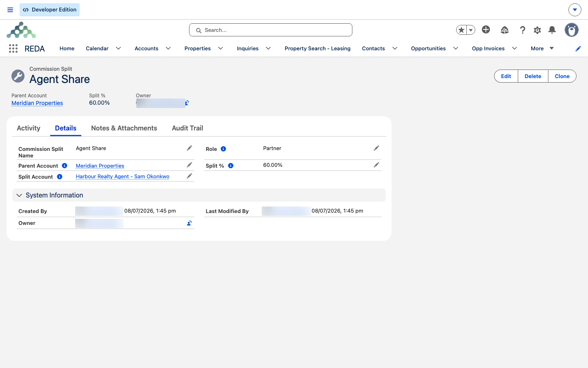Edit the Parent Account field pencil
Screen dimensions: 588x368
tap(189, 165)
